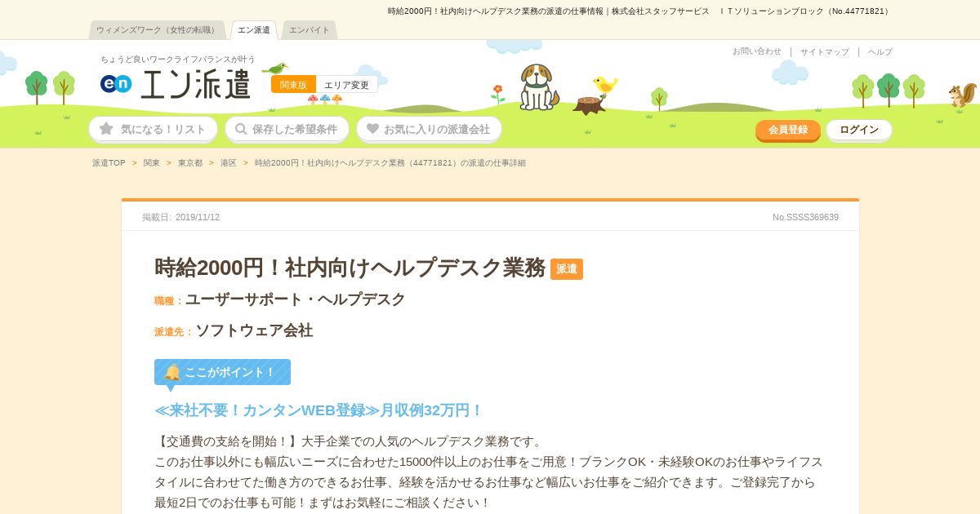Click エリア変更 to change area
The width and height of the screenshot is (980, 514).
click(346, 85)
